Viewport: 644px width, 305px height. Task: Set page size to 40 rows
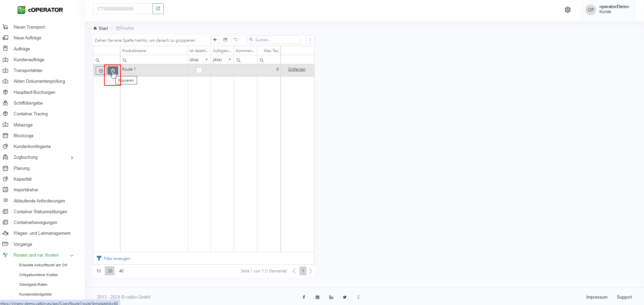pos(121,271)
